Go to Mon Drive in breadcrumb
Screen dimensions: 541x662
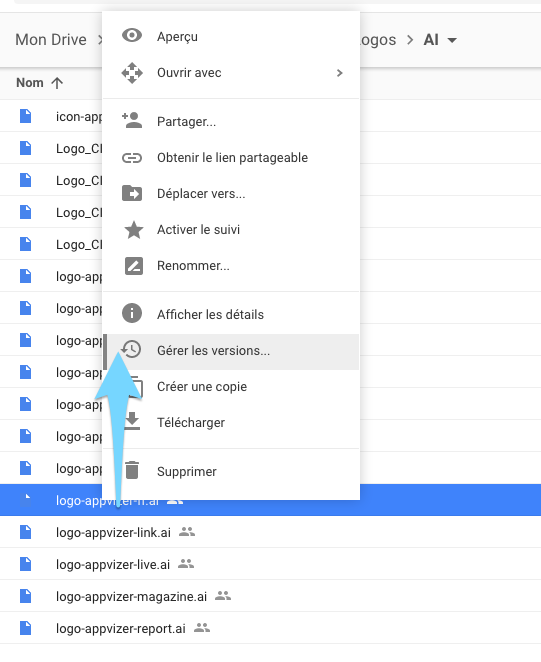[51, 40]
